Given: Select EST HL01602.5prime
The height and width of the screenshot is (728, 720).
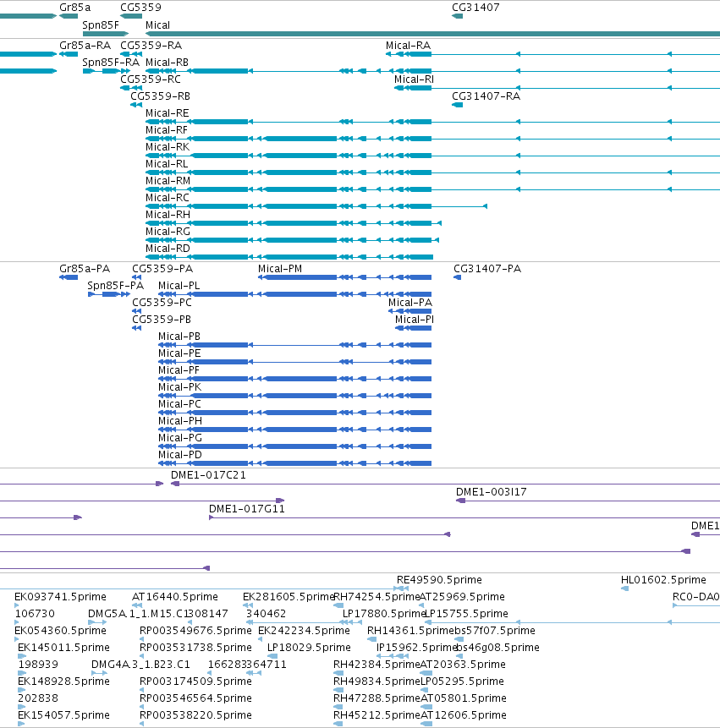Looking at the screenshot, I should pyautogui.click(x=663, y=580).
